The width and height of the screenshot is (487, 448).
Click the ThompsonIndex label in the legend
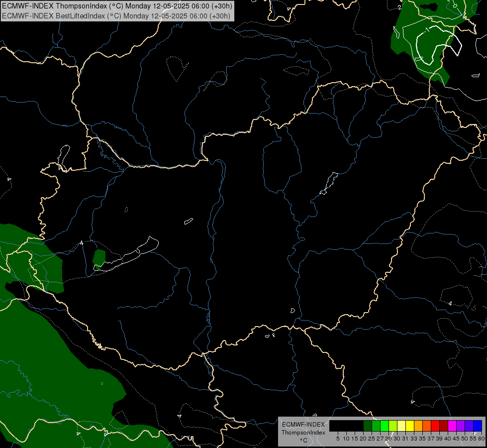click(x=303, y=433)
